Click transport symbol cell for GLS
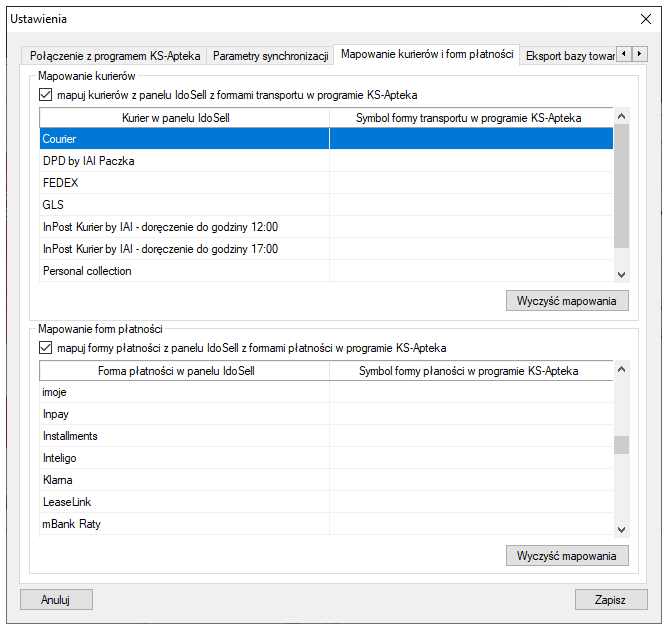 (x=470, y=205)
